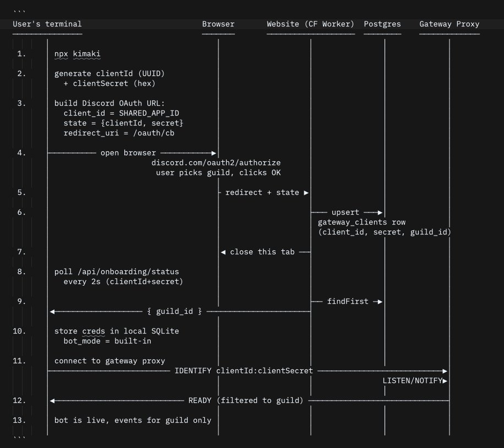The image size is (504, 448).
Task: Click step number "9."
Action: click(21, 302)
